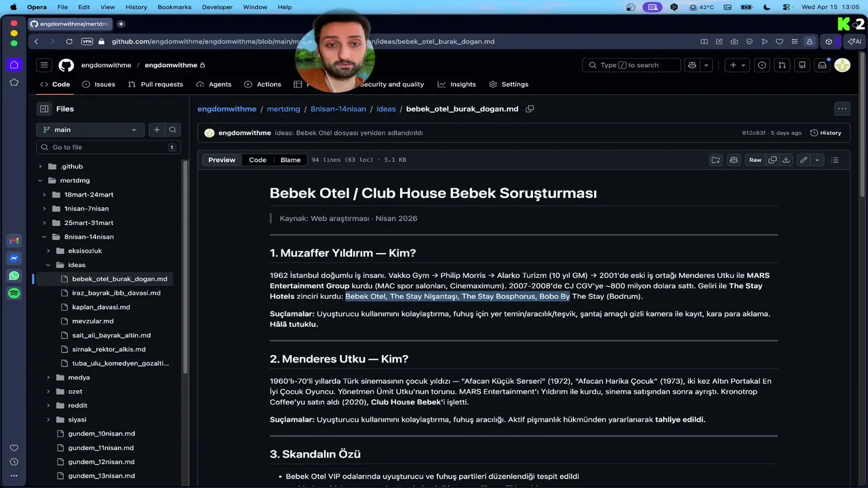Open the notifications inbox icon

[822, 65]
